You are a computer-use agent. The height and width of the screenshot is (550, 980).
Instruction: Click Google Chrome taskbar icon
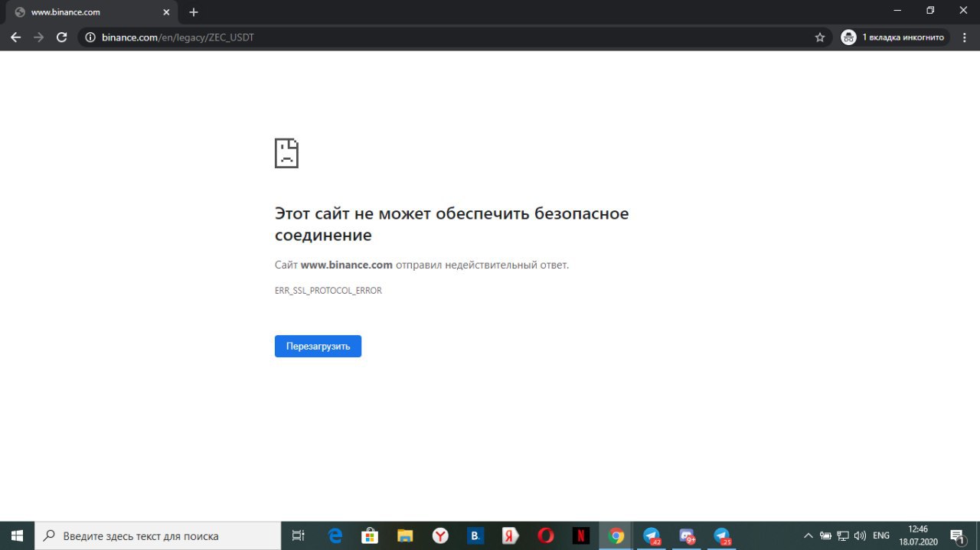616,535
